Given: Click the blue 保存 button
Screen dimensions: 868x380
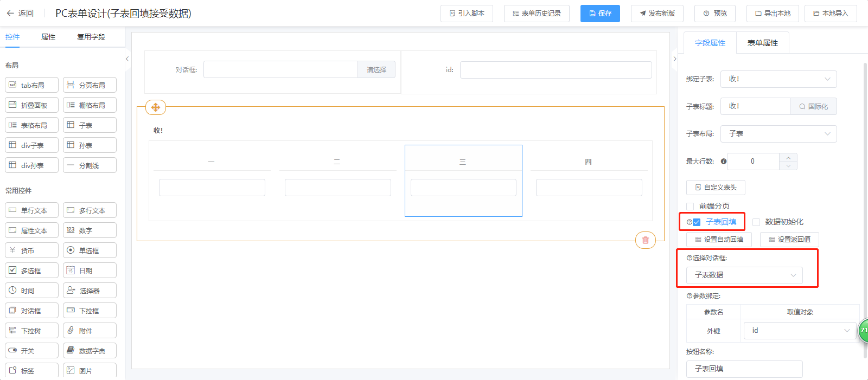Looking at the screenshot, I should tap(599, 14).
